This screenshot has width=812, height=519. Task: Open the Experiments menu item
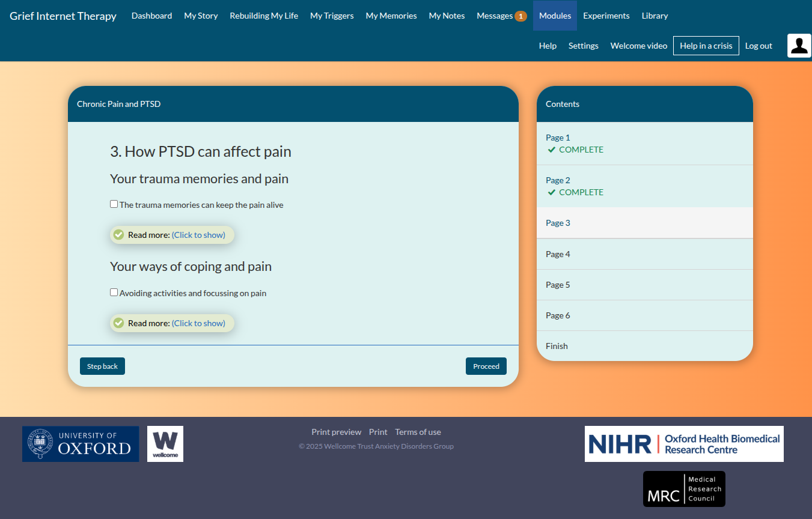click(x=606, y=16)
